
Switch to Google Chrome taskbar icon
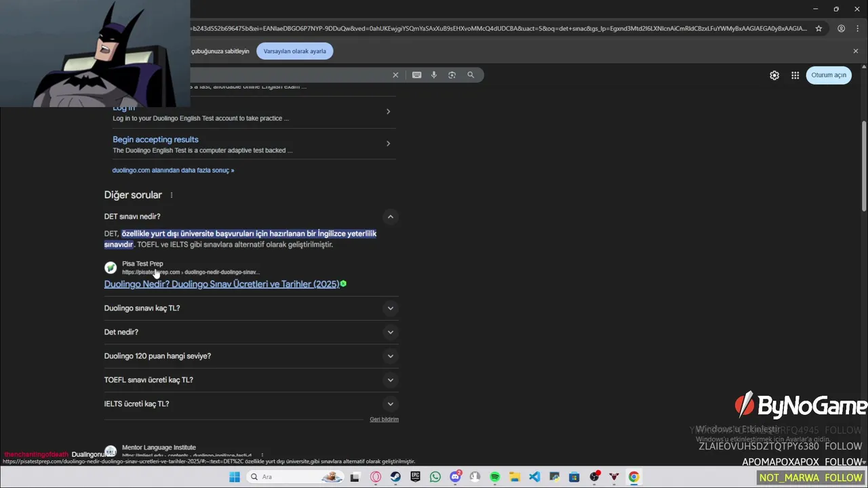pyautogui.click(x=633, y=477)
